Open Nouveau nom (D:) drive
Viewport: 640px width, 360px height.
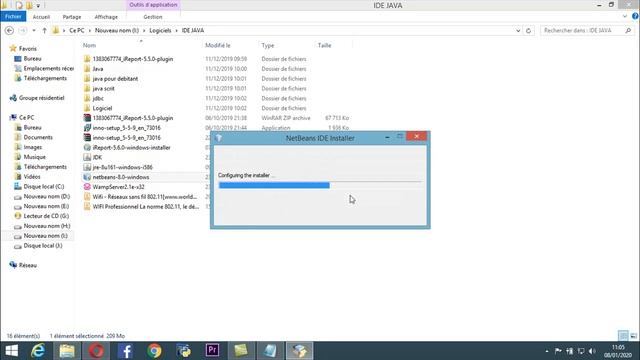[x=47, y=196]
